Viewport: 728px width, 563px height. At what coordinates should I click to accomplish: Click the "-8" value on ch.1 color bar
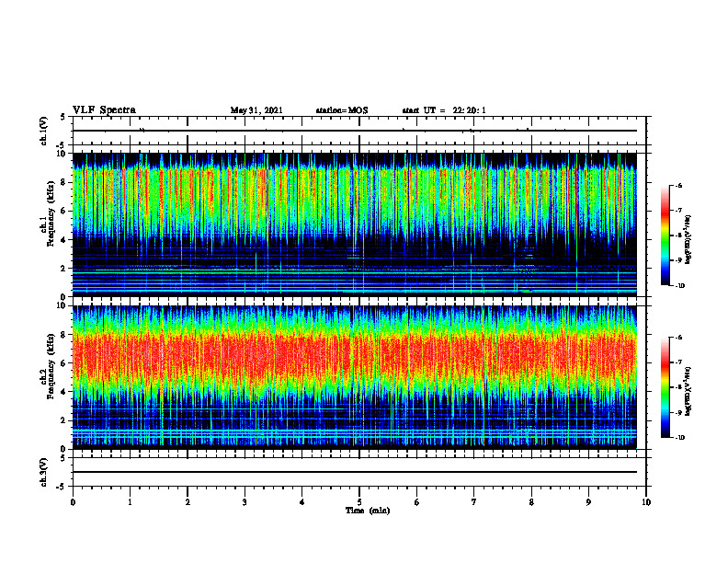pyautogui.click(x=678, y=236)
